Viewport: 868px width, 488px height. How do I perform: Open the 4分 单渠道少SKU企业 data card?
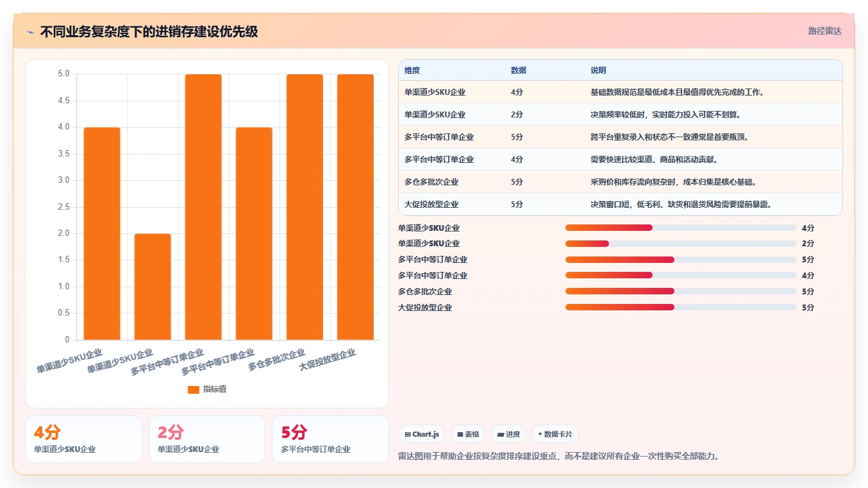[x=83, y=439]
